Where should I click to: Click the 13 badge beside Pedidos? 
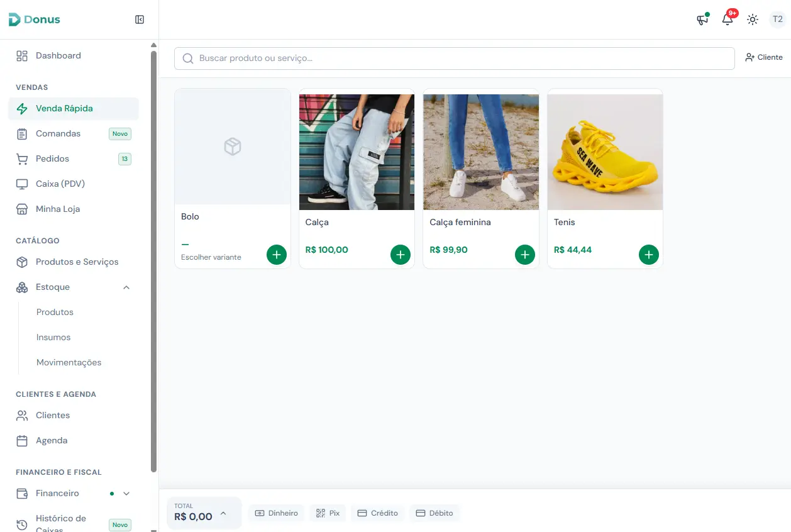pos(124,159)
